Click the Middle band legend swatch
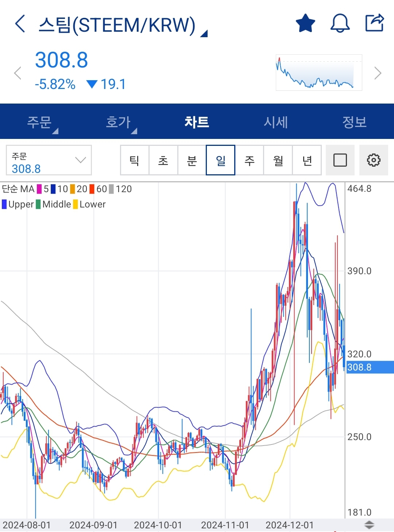The height and width of the screenshot is (532, 394). point(38,204)
